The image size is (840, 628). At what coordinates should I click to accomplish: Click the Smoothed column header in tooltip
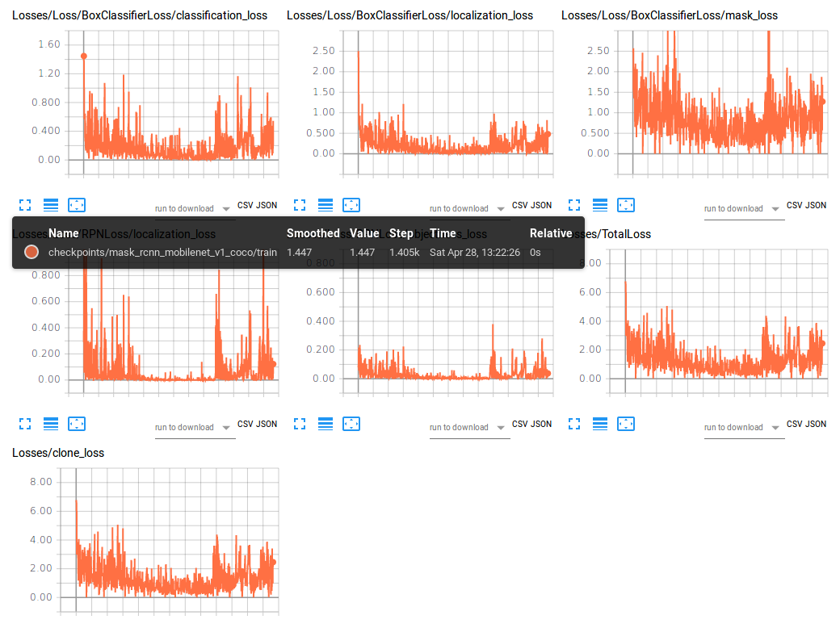pyautogui.click(x=313, y=233)
